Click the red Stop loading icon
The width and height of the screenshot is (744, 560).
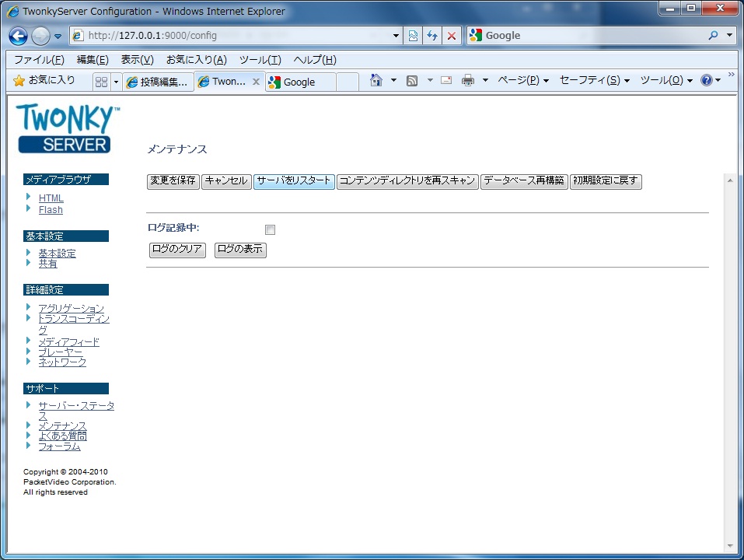coord(452,36)
